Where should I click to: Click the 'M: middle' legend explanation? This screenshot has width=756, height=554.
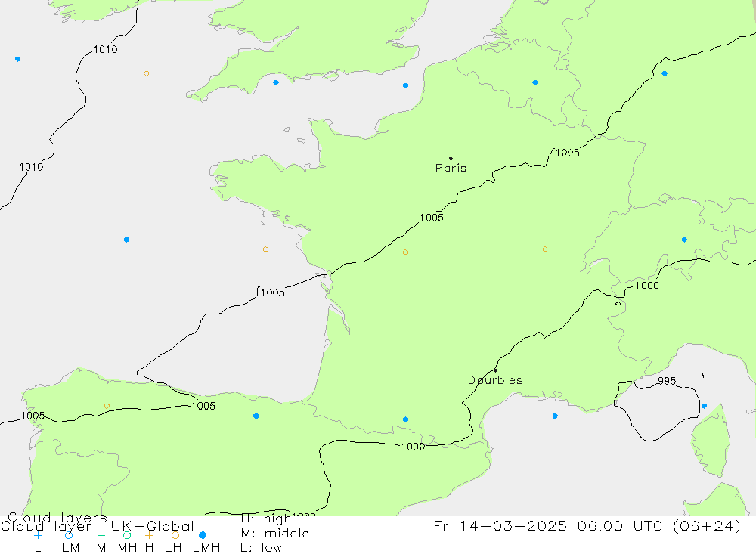coord(275,534)
